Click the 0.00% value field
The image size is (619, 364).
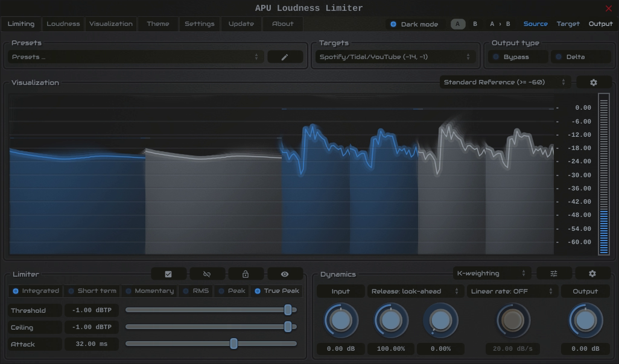pos(440,348)
